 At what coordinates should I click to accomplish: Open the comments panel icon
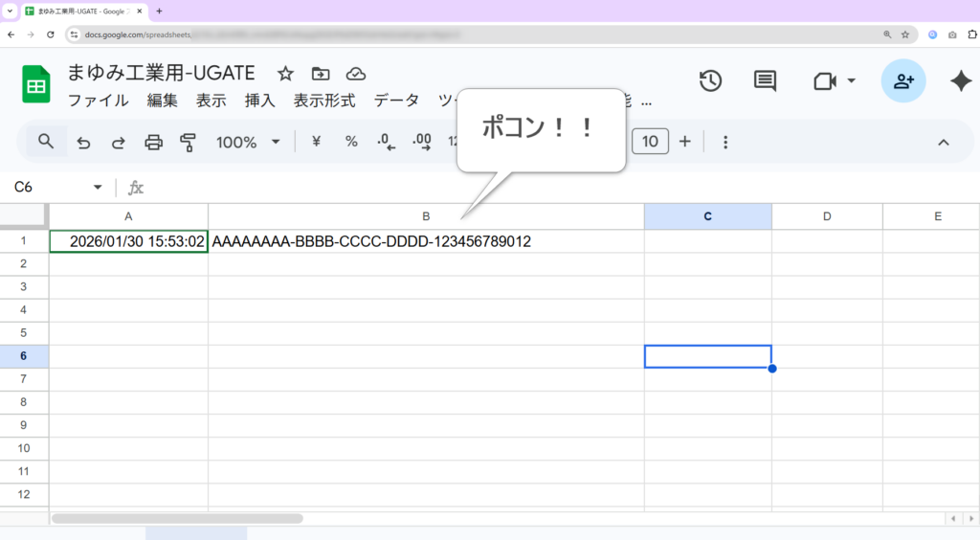[765, 81]
